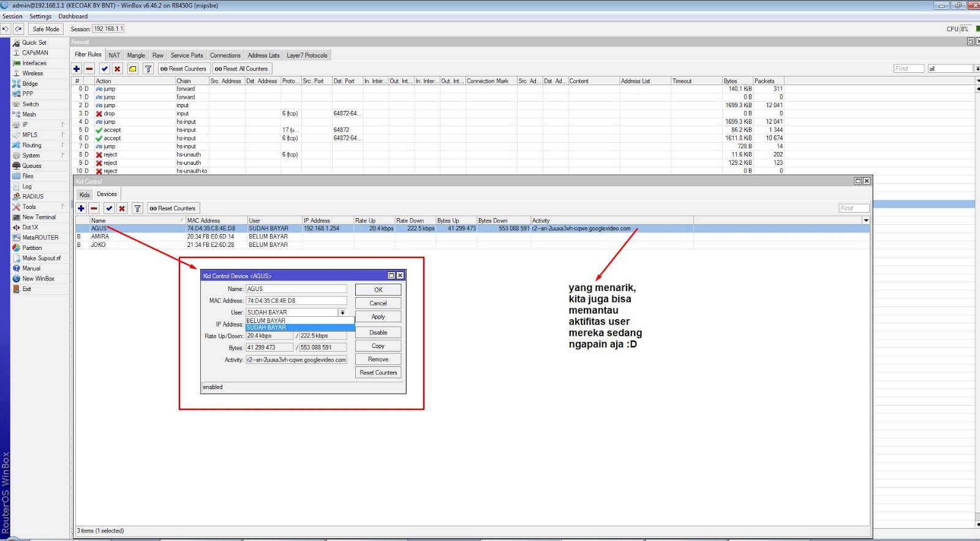Open firewall filter funnel
The height and width of the screenshot is (541, 980).
point(148,69)
